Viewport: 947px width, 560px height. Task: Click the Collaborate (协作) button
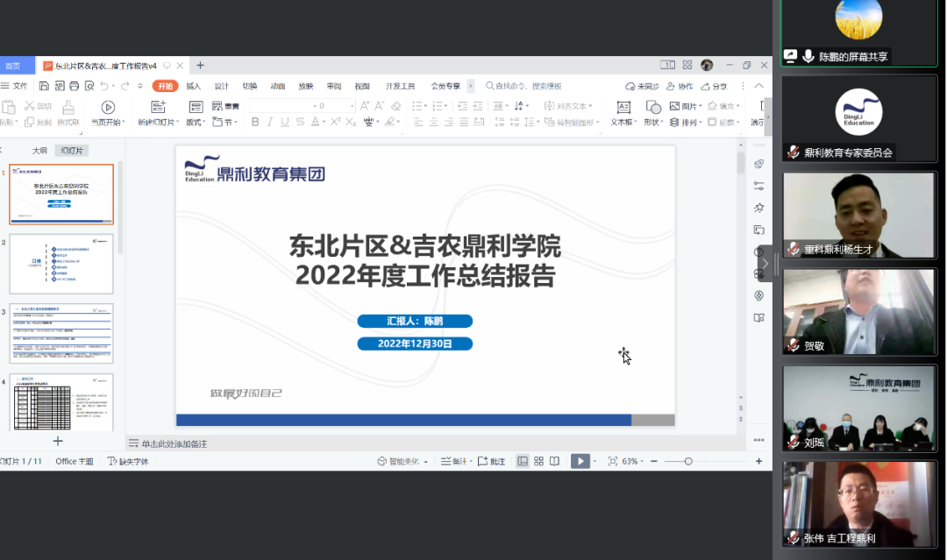pyautogui.click(x=680, y=86)
